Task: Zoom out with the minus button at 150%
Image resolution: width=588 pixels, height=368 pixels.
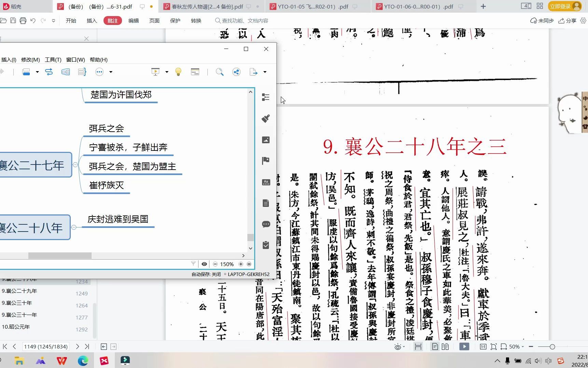Action: point(215,264)
